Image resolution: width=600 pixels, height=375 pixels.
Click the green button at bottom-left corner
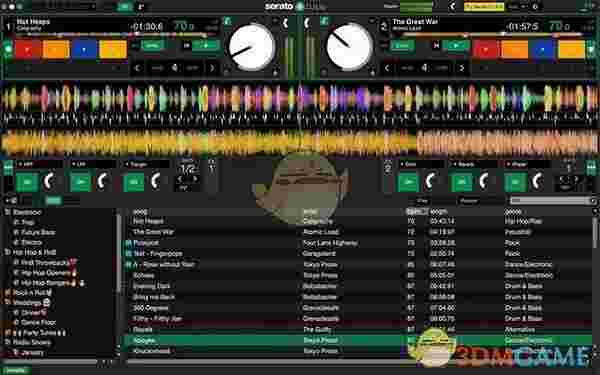coord(15,370)
